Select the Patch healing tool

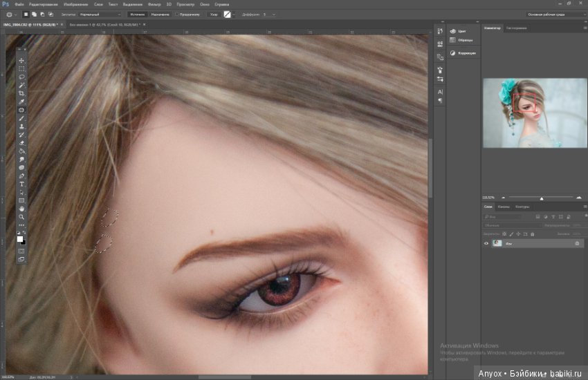[x=21, y=110]
